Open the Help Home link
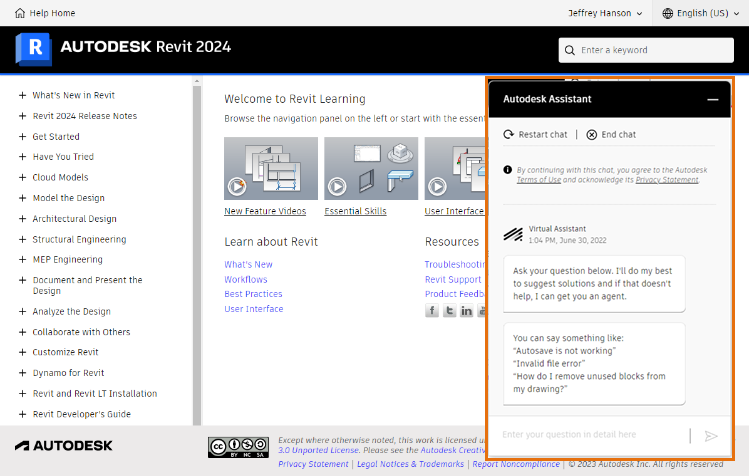The width and height of the screenshot is (750, 476). click(52, 13)
